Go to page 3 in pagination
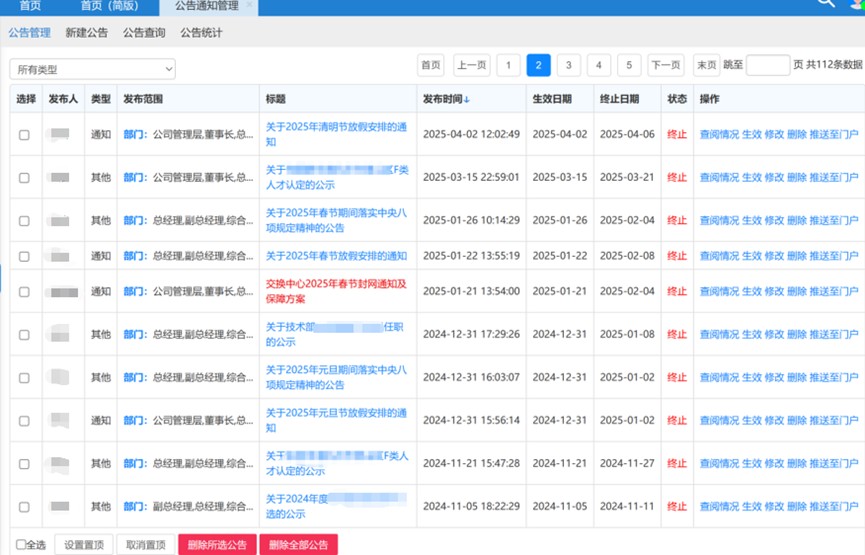 pyautogui.click(x=568, y=65)
